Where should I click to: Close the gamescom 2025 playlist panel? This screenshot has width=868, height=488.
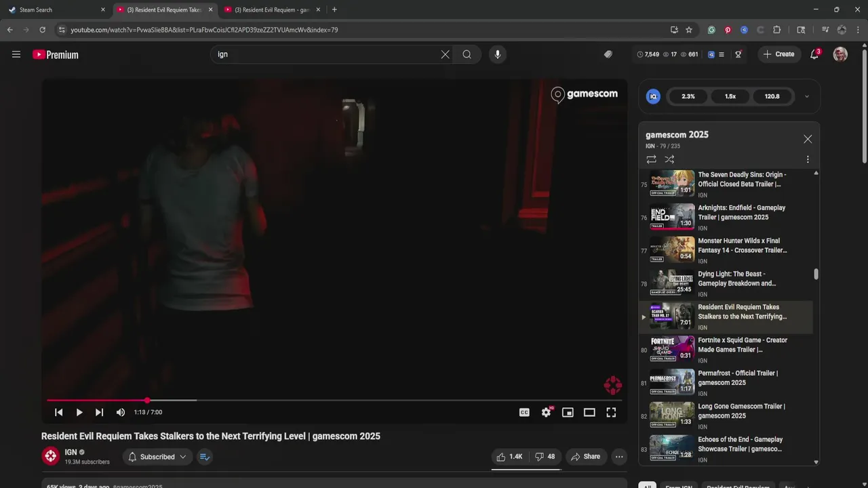tap(808, 139)
